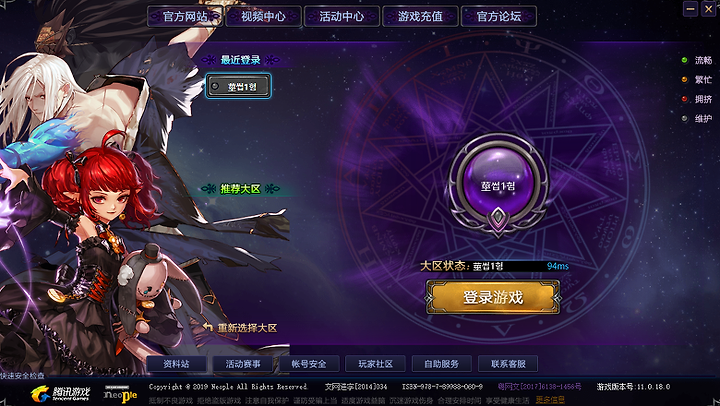The image size is (720, 406).
Task: Open the 游戏充值 recharge tab
Action: (x=420, y=17)
